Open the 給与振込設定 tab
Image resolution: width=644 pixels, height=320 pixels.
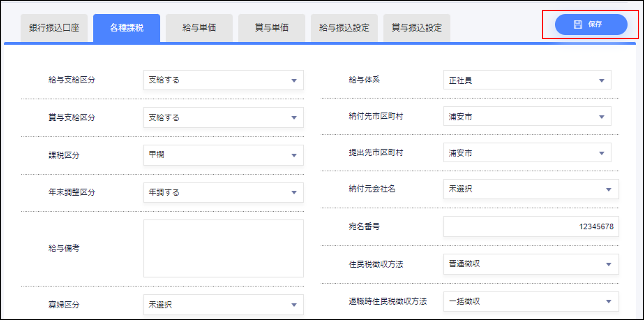click(344, 28)
